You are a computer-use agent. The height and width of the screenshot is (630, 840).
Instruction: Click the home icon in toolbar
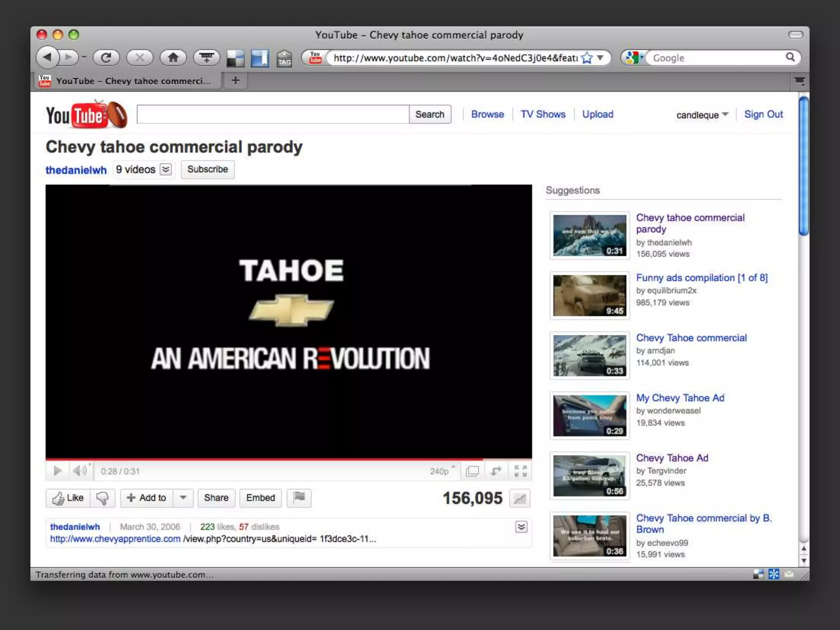coord(173,58)
